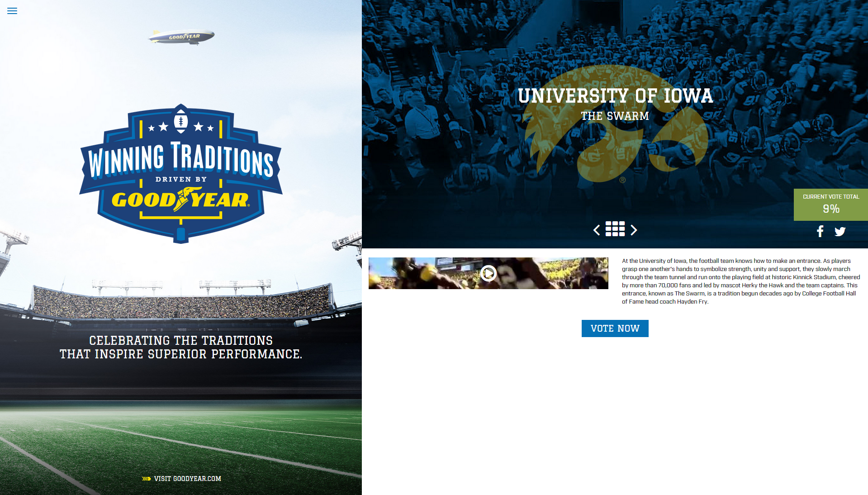Viewport: 868px width, 495px height.
Task: Click the 9% vote percentage
Action: tap(831, 209)
